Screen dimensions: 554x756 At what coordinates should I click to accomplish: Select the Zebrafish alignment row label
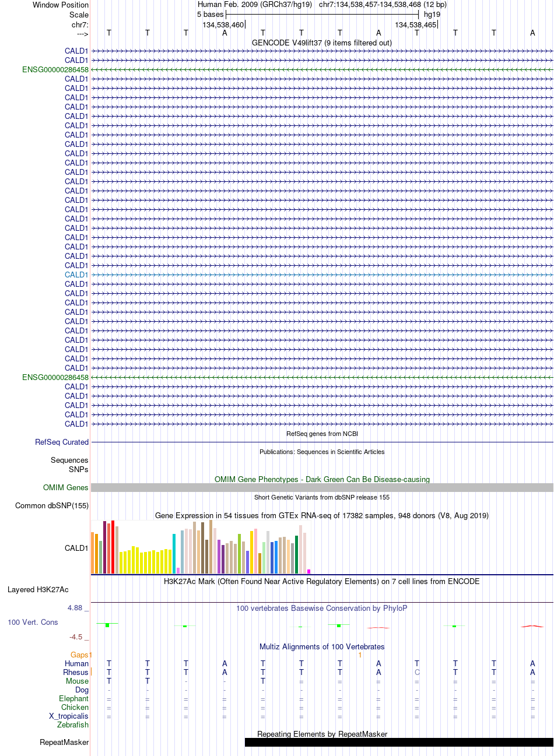(x=73, y=725)
